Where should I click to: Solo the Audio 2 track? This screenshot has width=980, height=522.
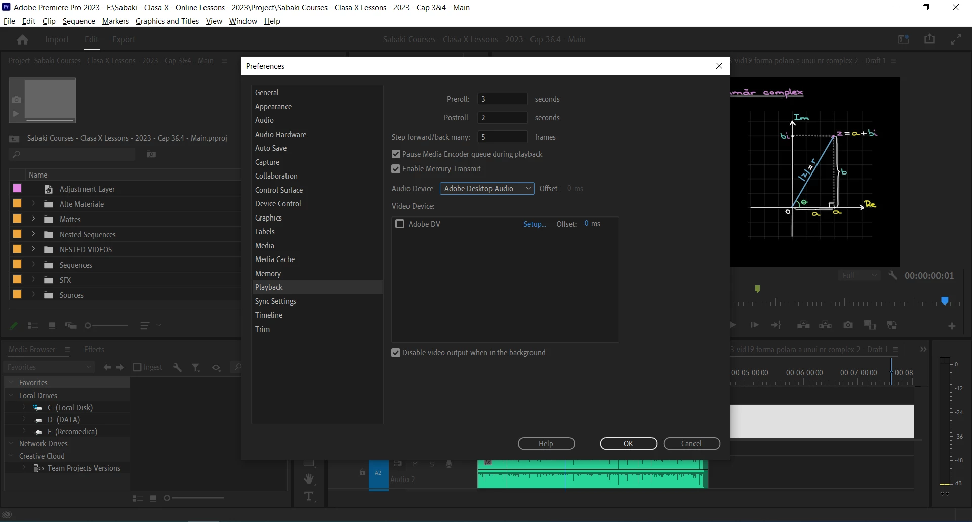432,464
